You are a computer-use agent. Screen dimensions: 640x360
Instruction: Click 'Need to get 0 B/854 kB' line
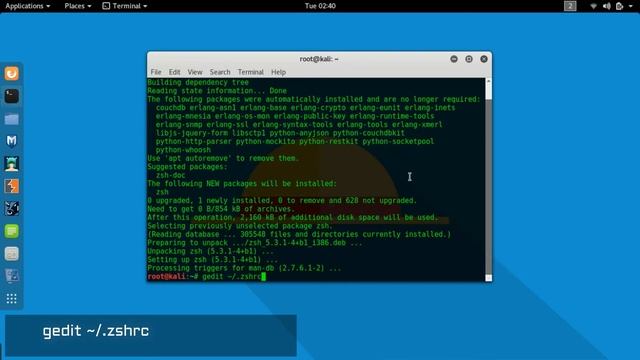[x=221, y=209]
